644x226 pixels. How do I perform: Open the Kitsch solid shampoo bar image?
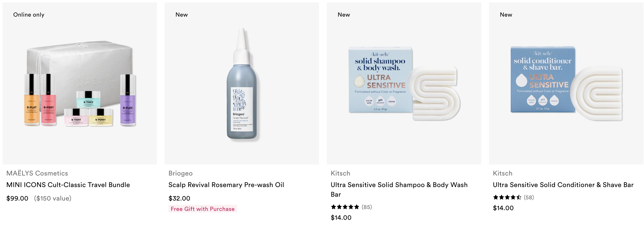pos(404,83)
